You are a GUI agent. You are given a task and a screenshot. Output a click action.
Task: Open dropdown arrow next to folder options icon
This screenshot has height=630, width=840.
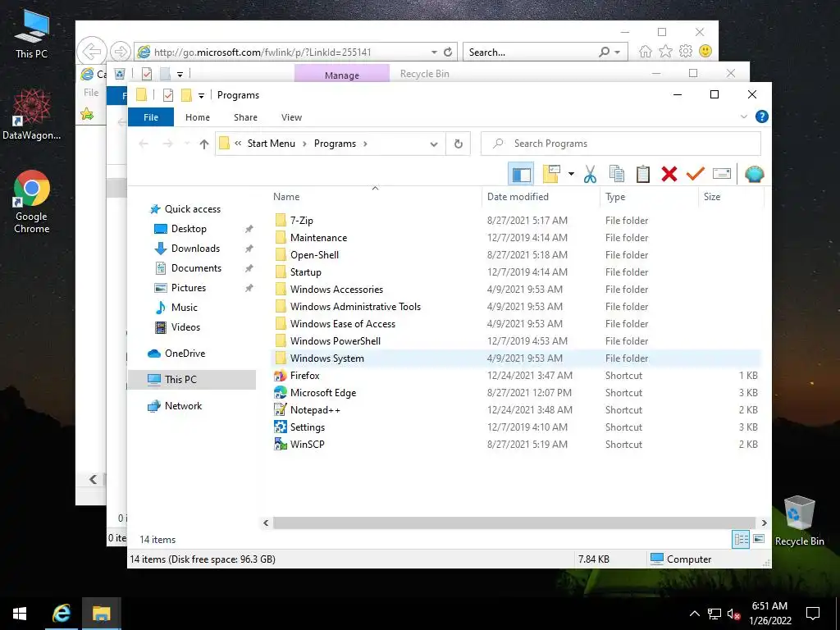(x=571, y=174)
